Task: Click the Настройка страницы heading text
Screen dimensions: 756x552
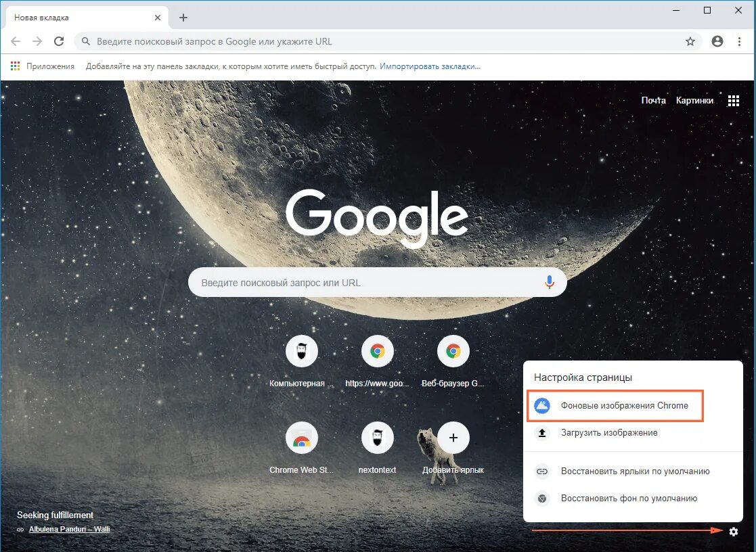Action: pos(583,377)
